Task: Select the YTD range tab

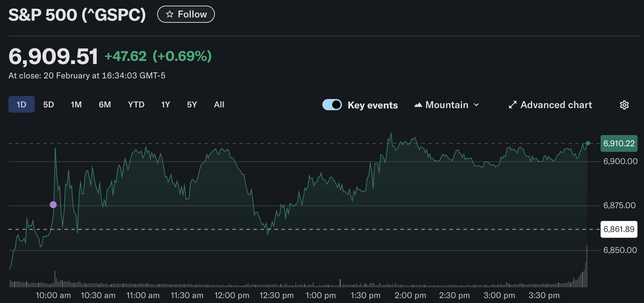Action: tap(136, 104)
